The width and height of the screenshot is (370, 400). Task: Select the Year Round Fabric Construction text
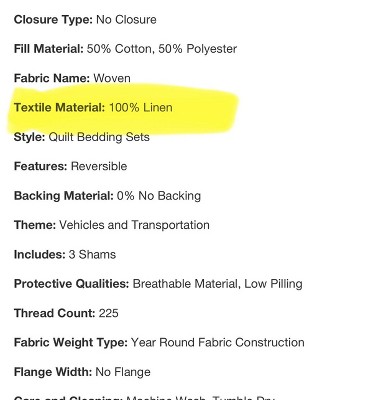(x=218, y=342)
